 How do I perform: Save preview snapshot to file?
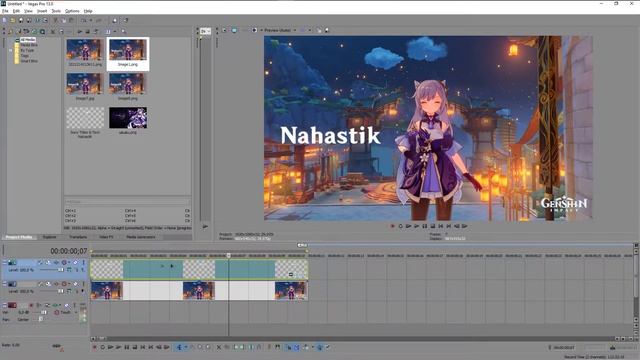click(327, 30)
